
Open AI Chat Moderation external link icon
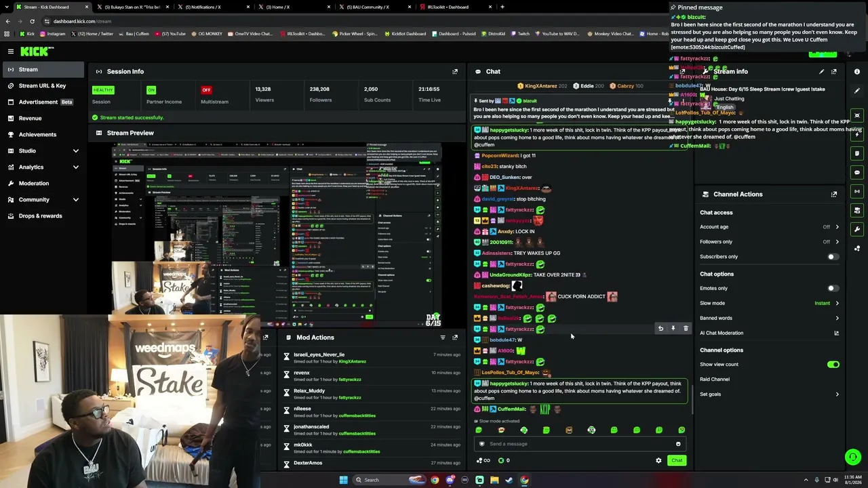click(x=836, y=333)
